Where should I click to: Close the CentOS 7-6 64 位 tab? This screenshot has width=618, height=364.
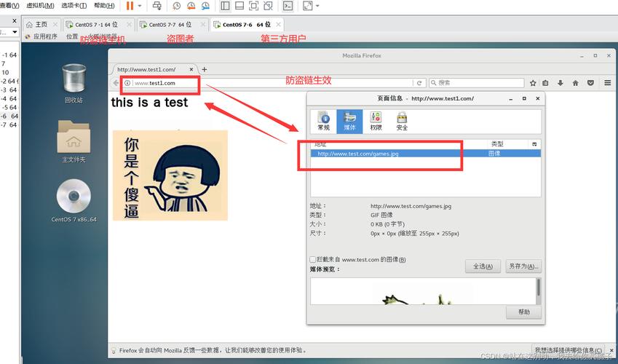pyautogui.click(x=278, y=25)
